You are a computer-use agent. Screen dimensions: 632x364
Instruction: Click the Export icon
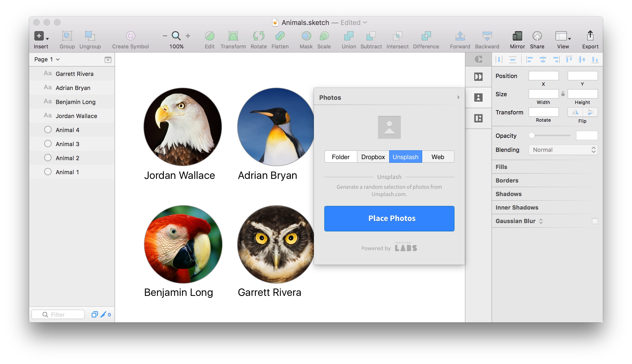pyautogui.click(x=590, y=36)
